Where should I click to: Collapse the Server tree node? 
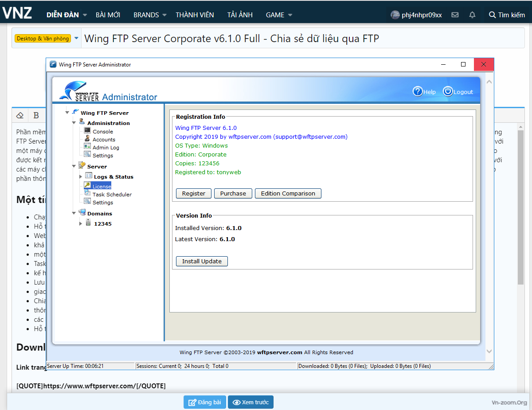74,167
